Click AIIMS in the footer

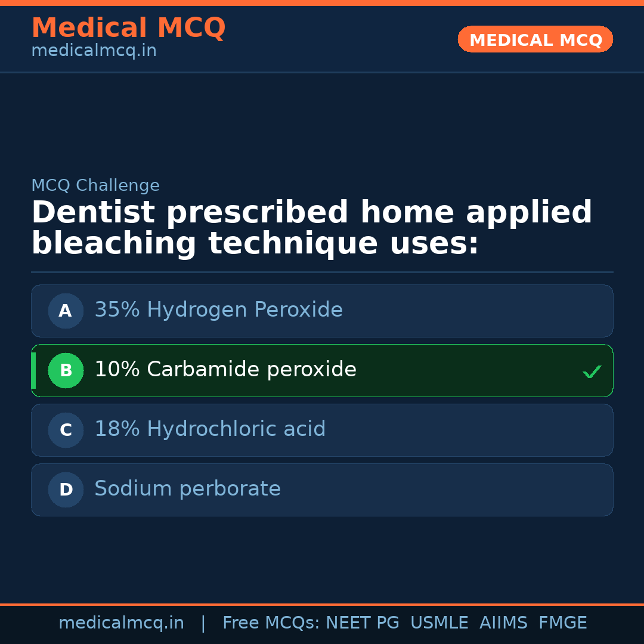click(503, 623)
